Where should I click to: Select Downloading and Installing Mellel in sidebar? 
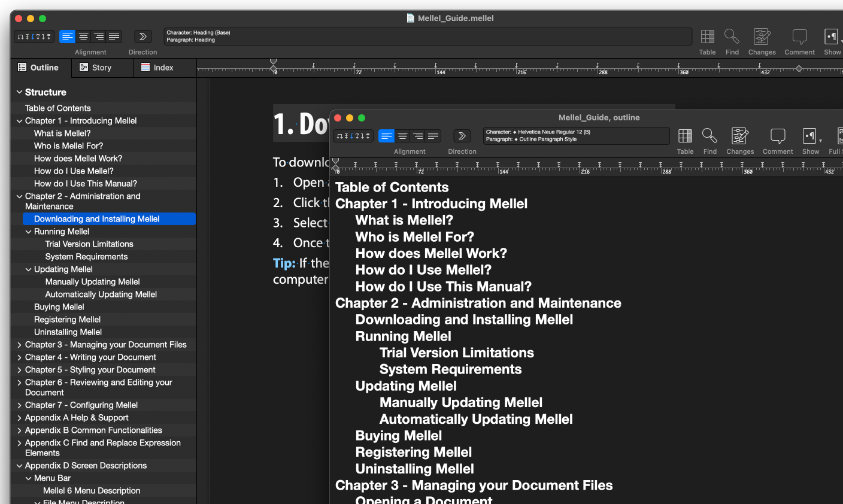(109, 219)
